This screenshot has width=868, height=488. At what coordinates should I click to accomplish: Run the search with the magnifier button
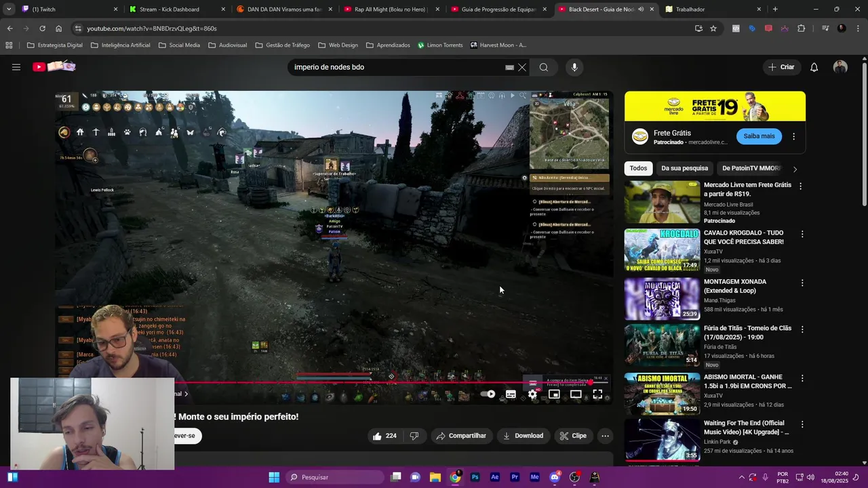(544, 67)
